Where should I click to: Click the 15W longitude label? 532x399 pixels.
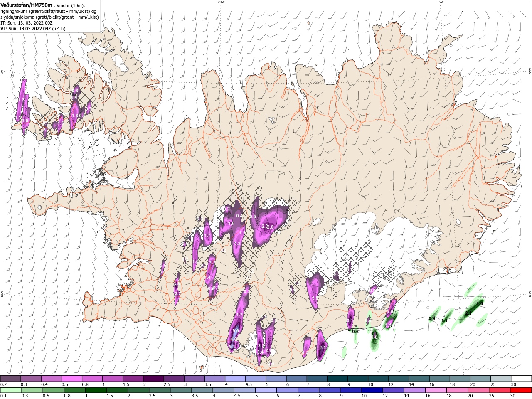coord(440,2)
